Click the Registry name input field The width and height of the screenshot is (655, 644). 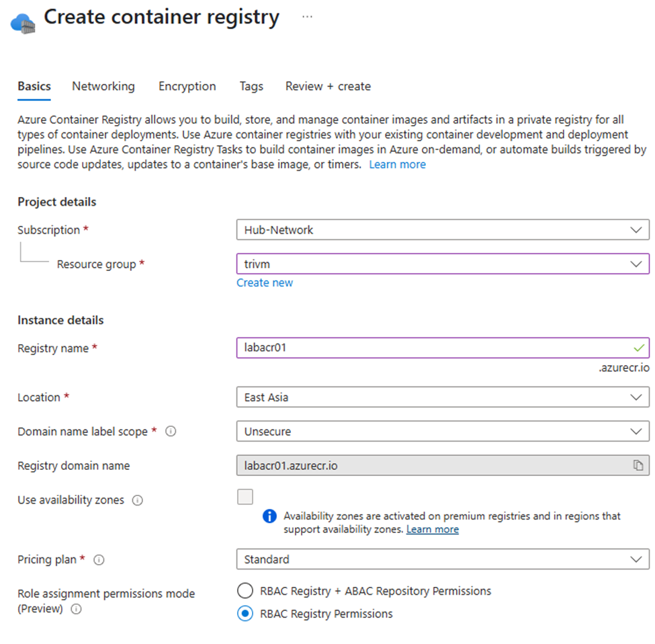pos(443,348)
